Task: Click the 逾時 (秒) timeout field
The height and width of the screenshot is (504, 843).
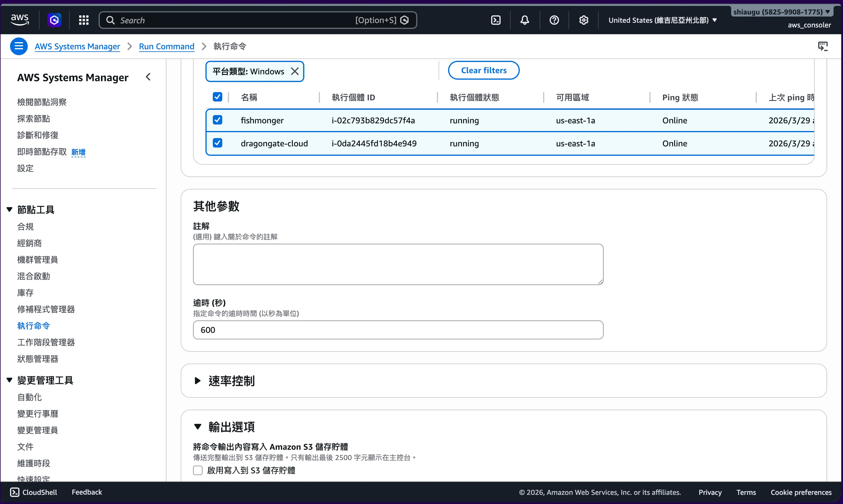Action: pyautogui.click(x=398, y=330)
